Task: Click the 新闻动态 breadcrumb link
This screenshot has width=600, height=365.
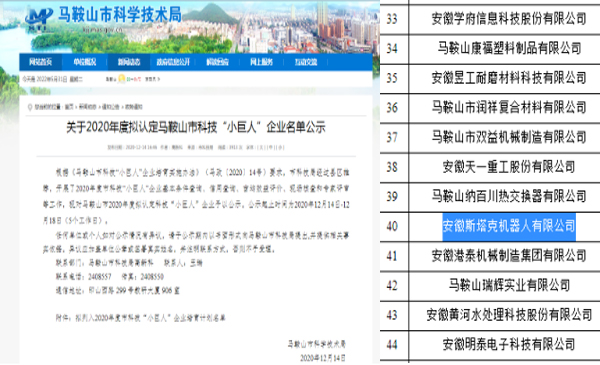Action: coord(88,107)
